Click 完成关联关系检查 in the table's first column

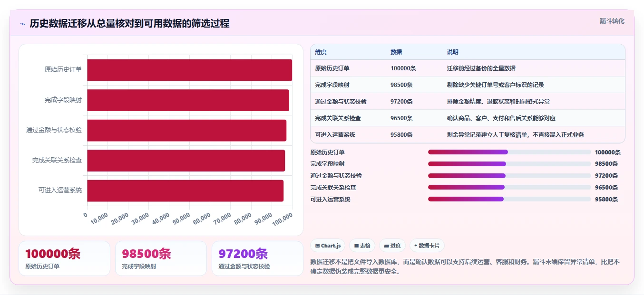[x=338, y=118]
